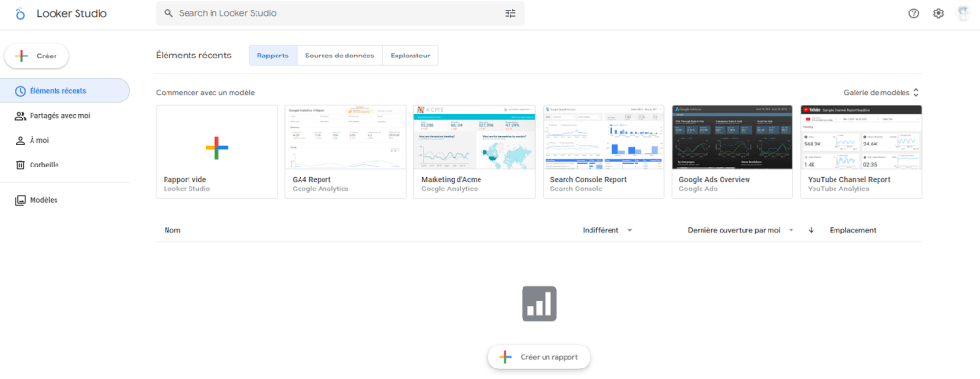Open the Indifférent owner filter dropdown
This screenshot has width=980, height=379.
[x=608, y=230]
